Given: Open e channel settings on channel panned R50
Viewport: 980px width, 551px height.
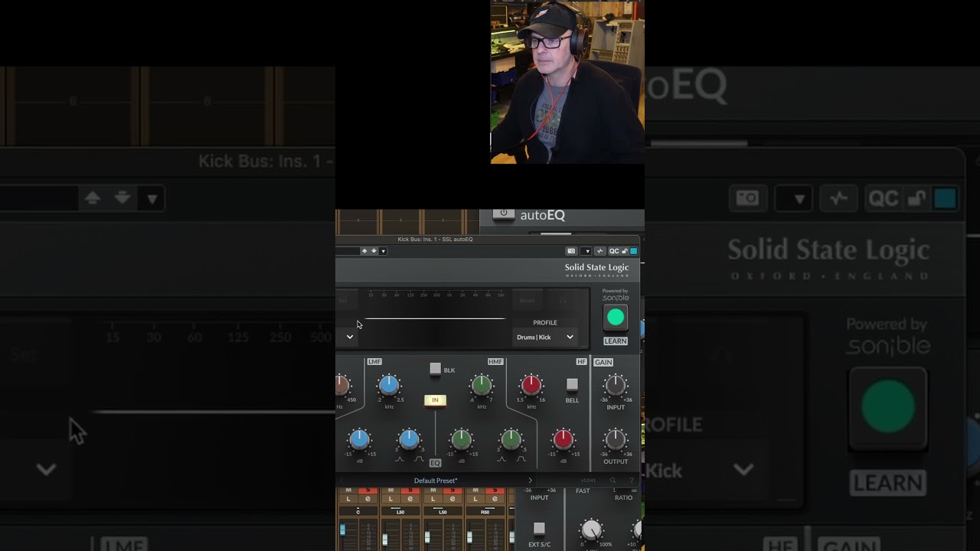Looking at the screenshot, I should coord(495,499).
